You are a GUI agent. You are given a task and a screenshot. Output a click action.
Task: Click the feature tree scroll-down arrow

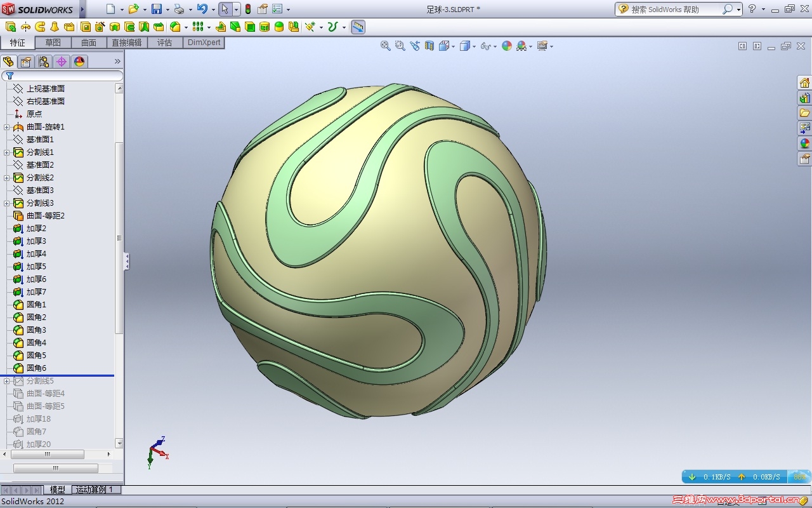[x=119, y=443]
